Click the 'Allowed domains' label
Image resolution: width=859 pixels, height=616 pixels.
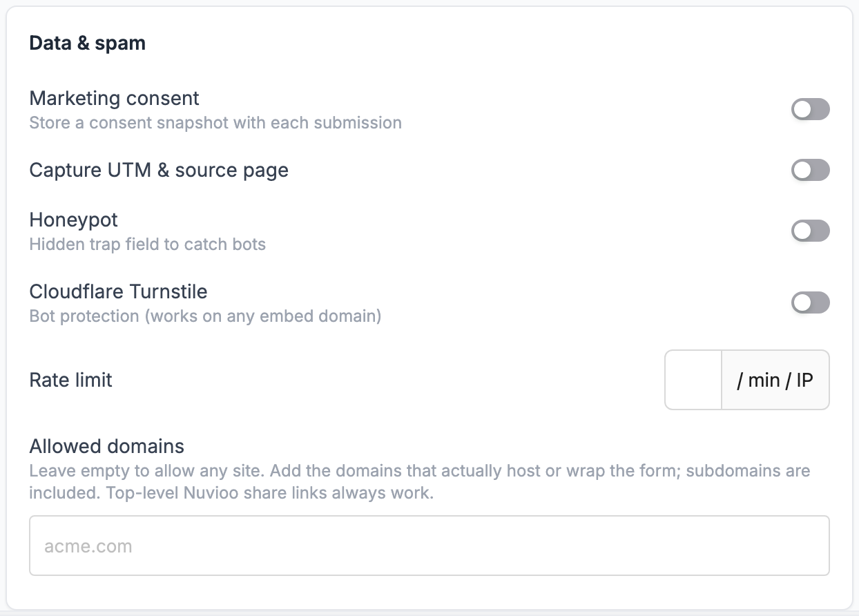pos(106,446)
